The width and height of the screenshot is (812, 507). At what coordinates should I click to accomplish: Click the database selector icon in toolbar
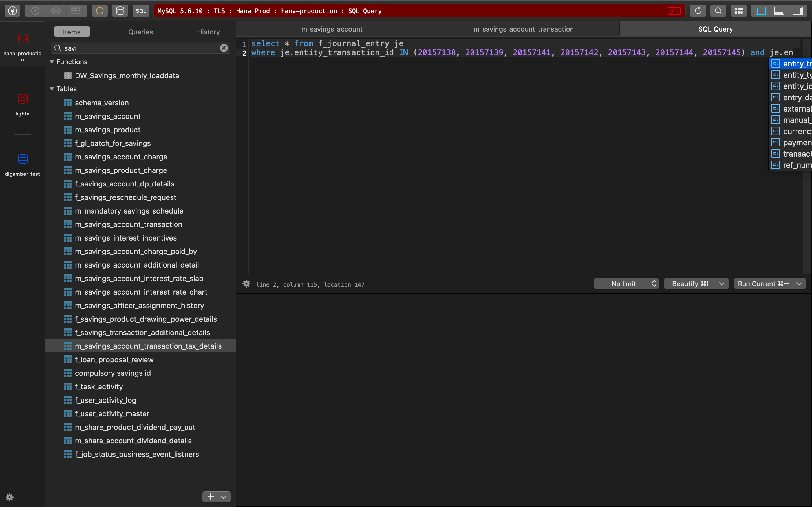(x=120, y=10)
